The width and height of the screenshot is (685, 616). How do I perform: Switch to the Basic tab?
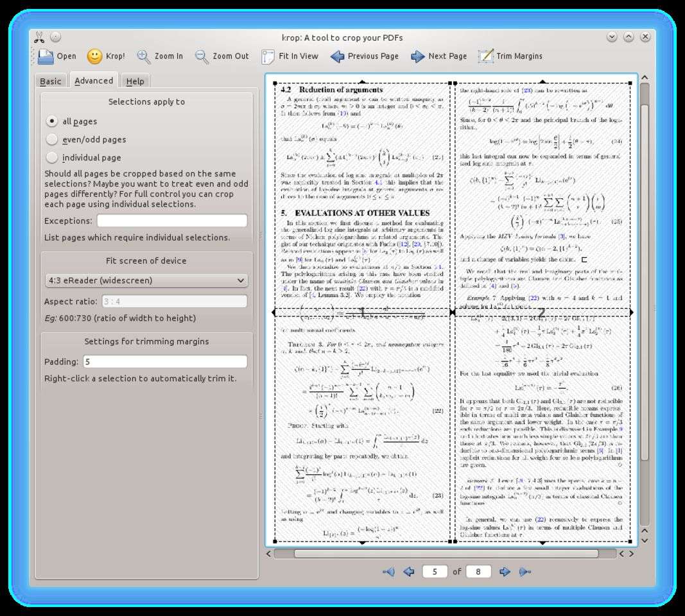[51, 81]
